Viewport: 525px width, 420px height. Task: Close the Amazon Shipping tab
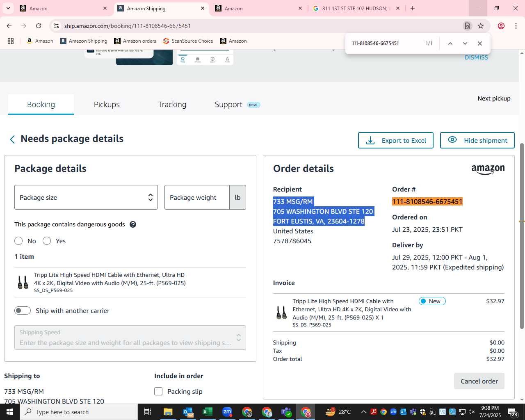coord(203,8)
